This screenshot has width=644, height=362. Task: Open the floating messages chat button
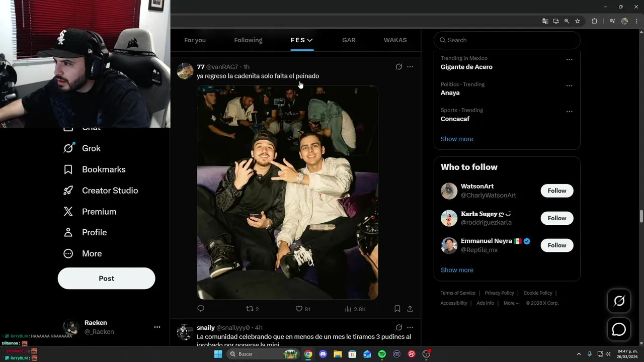pyautogui.click(x=619, y=329)
